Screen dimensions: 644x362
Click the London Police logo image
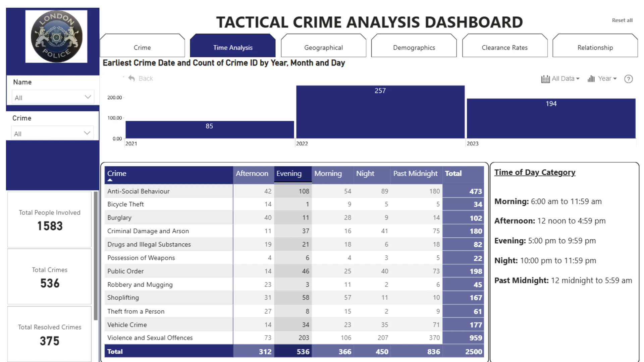pos(56,36)
